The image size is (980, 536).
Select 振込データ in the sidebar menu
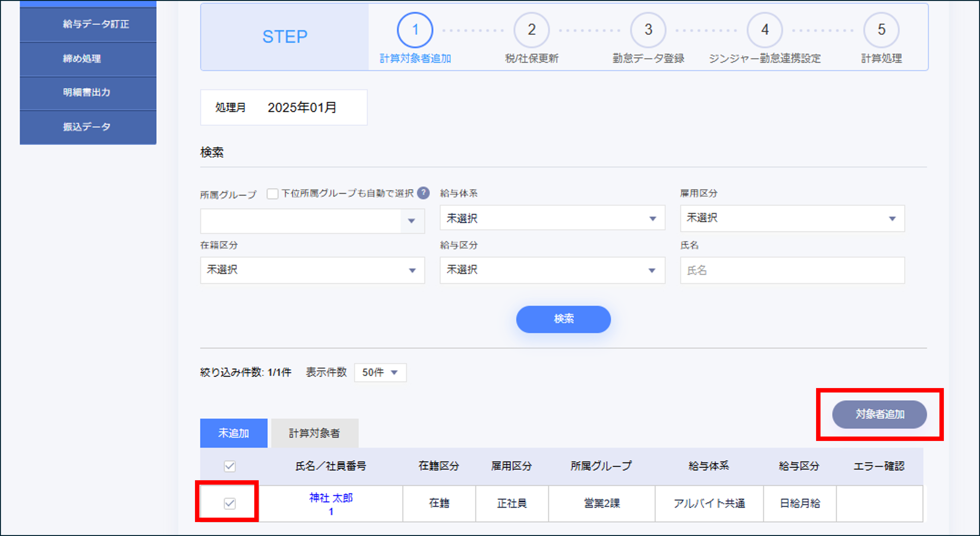(x=88, y=127)
